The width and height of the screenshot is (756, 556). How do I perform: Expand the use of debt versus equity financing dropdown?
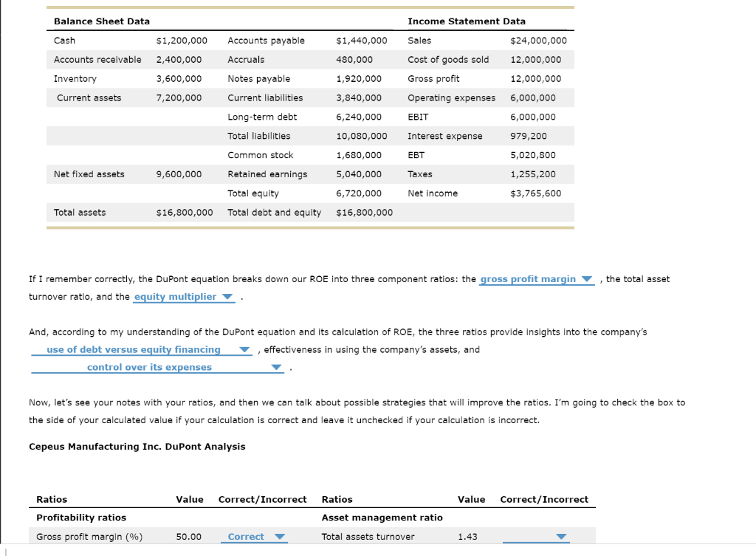(244, 350)
